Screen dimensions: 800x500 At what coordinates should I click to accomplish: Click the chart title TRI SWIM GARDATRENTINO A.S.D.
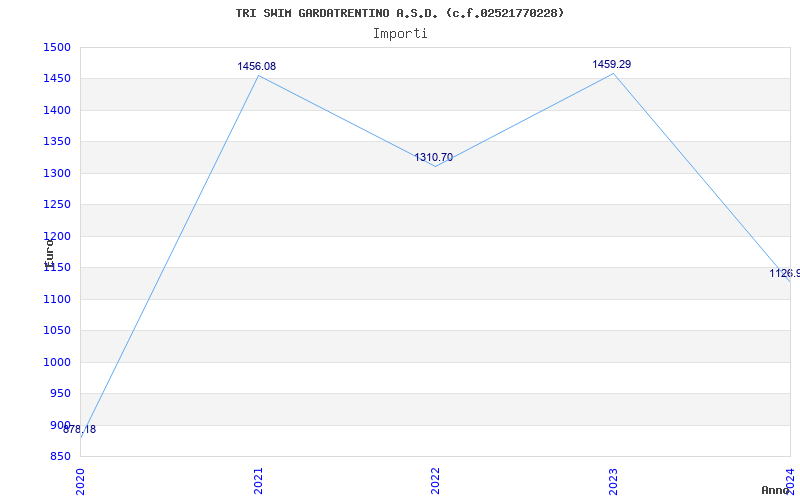(399, 13)
